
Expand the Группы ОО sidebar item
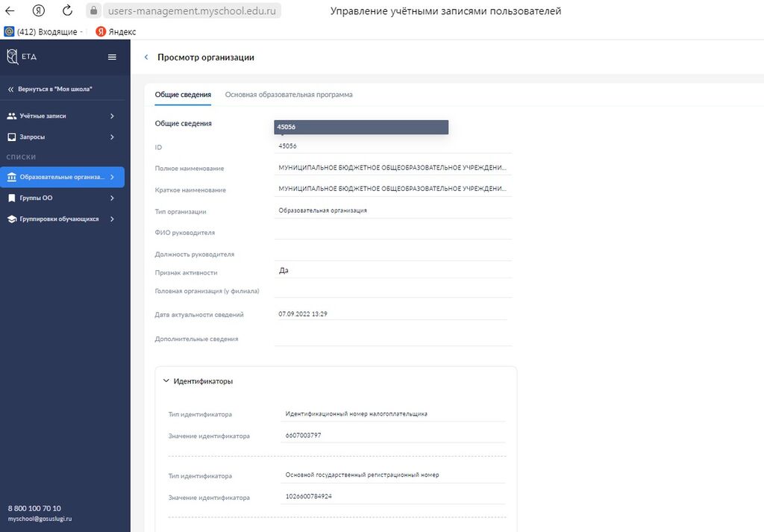[x=61, y=198]
